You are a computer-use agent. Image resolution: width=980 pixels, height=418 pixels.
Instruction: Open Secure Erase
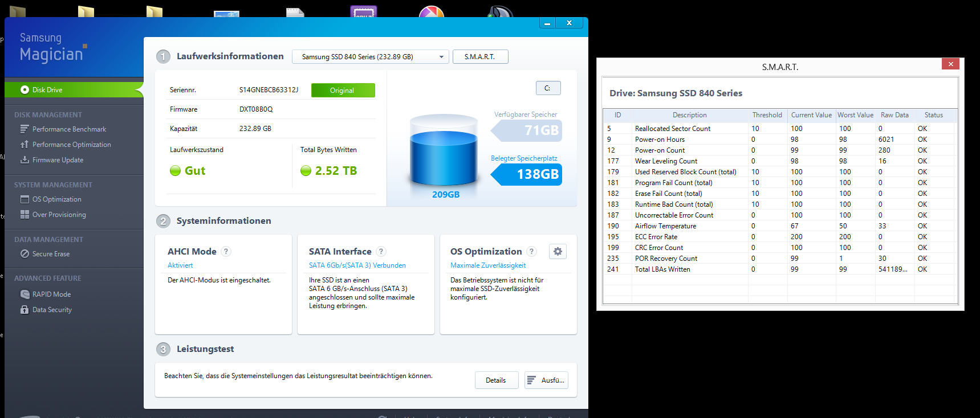coord(51,254)
